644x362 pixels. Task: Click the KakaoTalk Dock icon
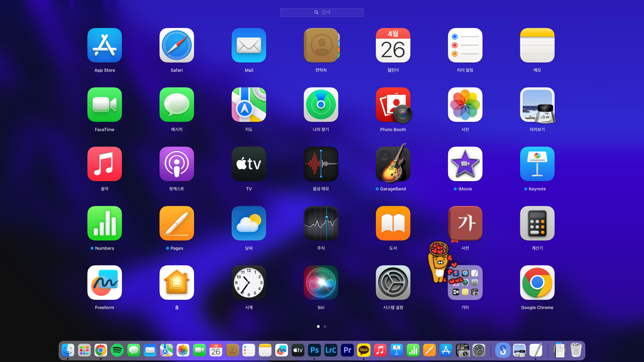[x=363, y=350]
